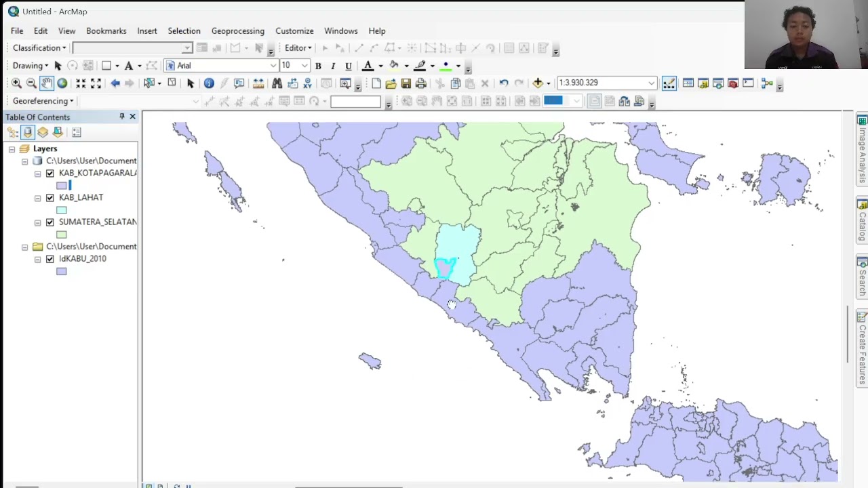Choose the Select Elements arrow tool
This screenshot has height=488, width=868.
[191, 83]
